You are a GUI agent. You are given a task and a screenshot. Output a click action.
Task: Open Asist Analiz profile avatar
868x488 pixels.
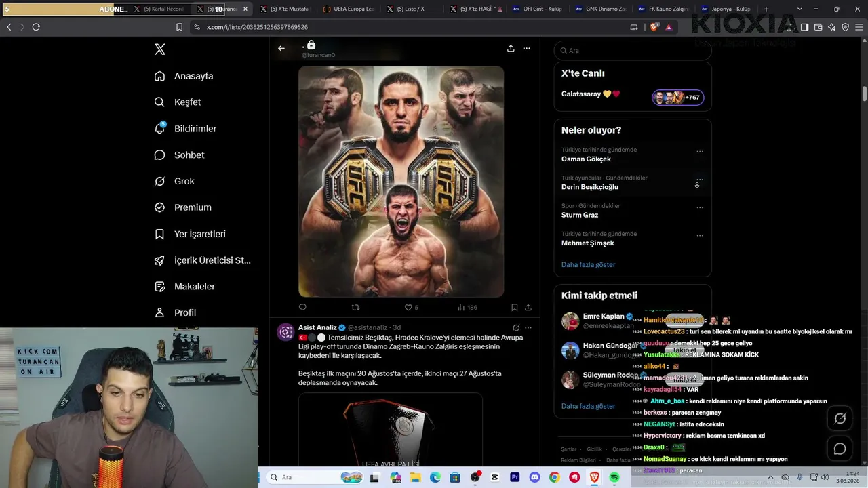coord(285,332)
